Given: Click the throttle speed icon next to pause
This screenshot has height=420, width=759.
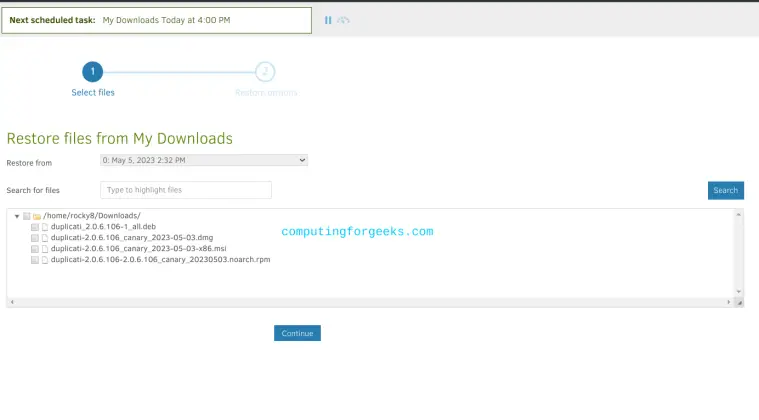Looking at the screenshot, I should click(343, 20).
